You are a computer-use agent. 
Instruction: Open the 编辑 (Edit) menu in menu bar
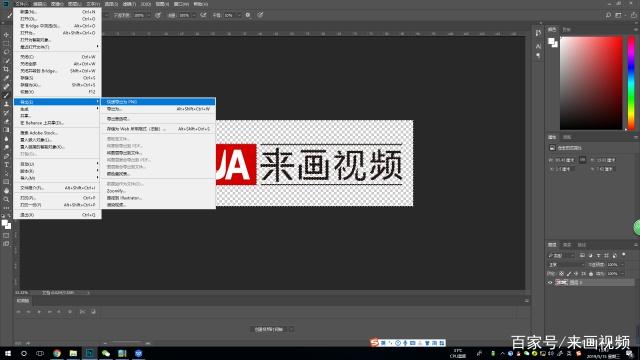pyautogui.click(x=40, y=4)
